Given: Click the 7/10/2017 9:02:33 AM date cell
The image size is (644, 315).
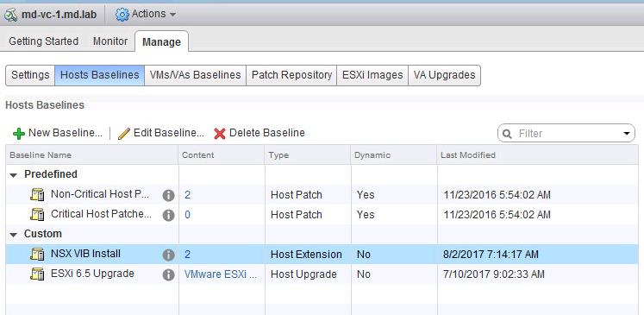Looking at the screenshot, I should pos(494,274).
